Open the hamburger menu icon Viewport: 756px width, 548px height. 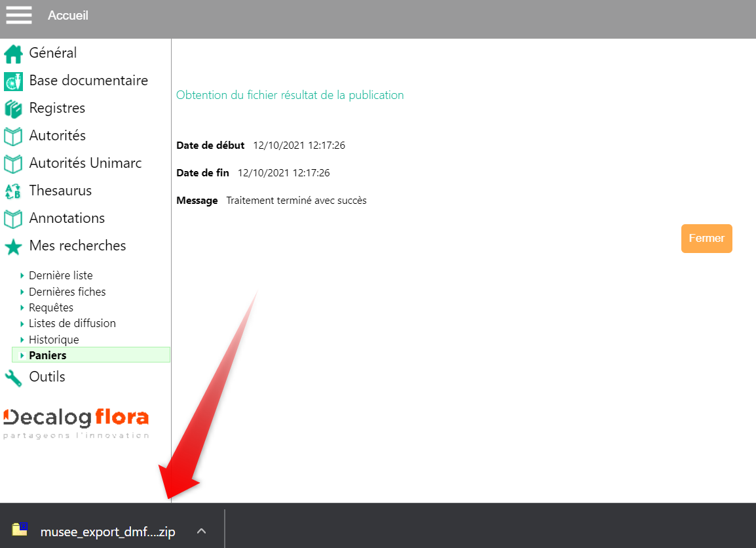(19, 15)
